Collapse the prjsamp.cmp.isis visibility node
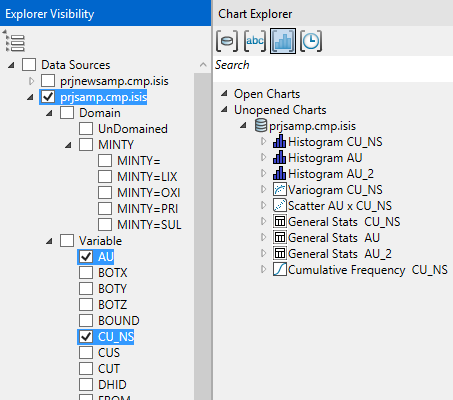This screenshot has width=453, height=400. pos(30,97)
